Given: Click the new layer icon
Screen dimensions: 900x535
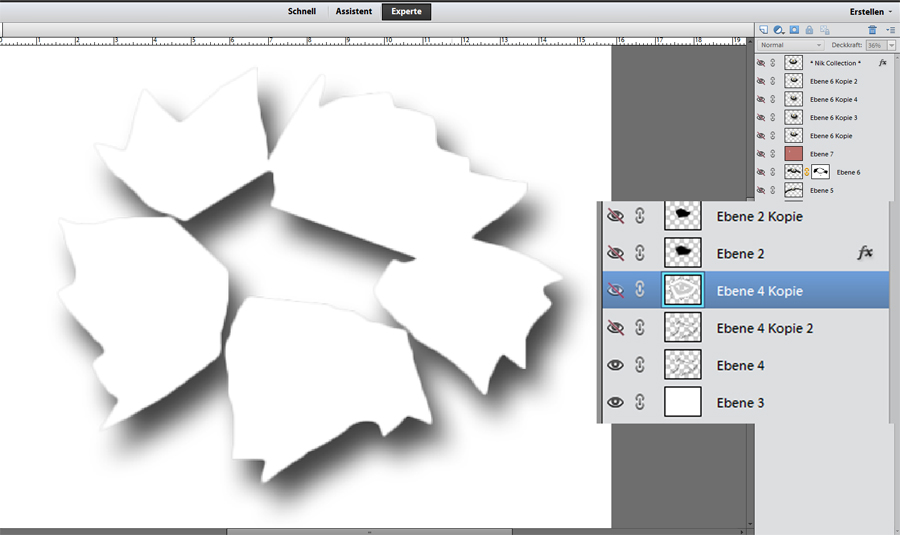Looking at the screenshot, I should tap(762, 31).
